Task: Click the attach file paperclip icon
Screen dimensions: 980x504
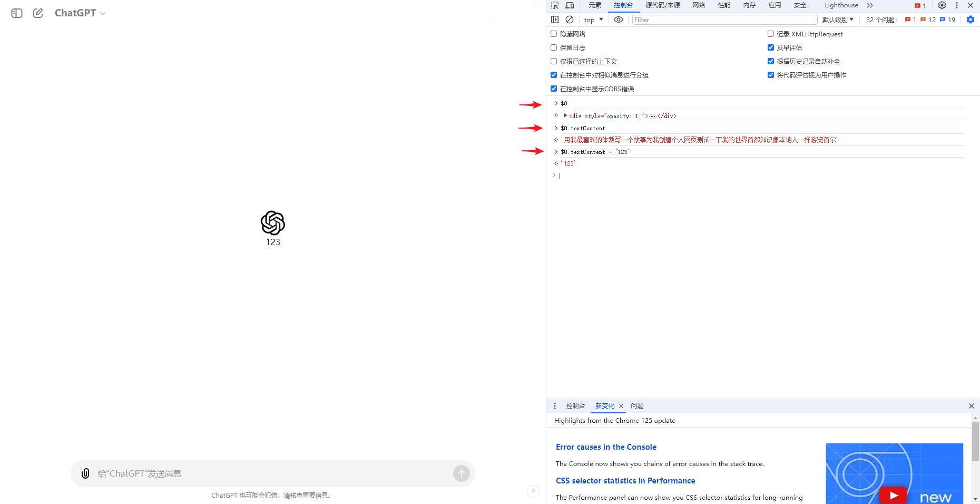Action: click(x=85, y=473)
